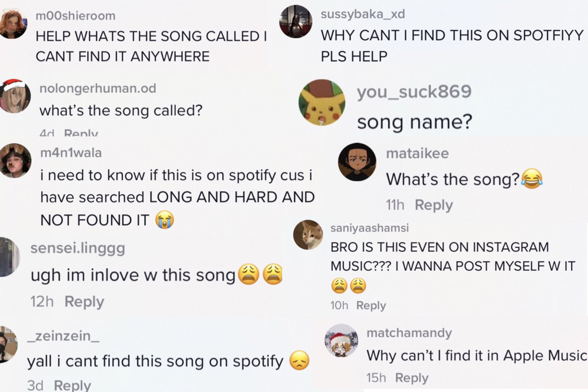
Task: Open username link you_suck869
Action: click(x=414, y=92)
